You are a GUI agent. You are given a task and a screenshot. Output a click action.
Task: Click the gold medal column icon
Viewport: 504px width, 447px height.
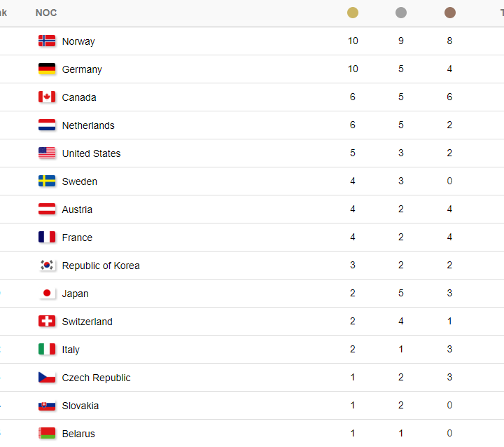(x=353, y=13)
